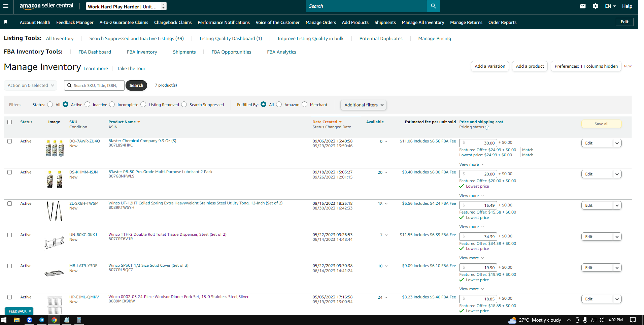This screenshot has width=644, height=325.
Task: Open Zoom from the taskbar
Action: click(x=29, y=320)
